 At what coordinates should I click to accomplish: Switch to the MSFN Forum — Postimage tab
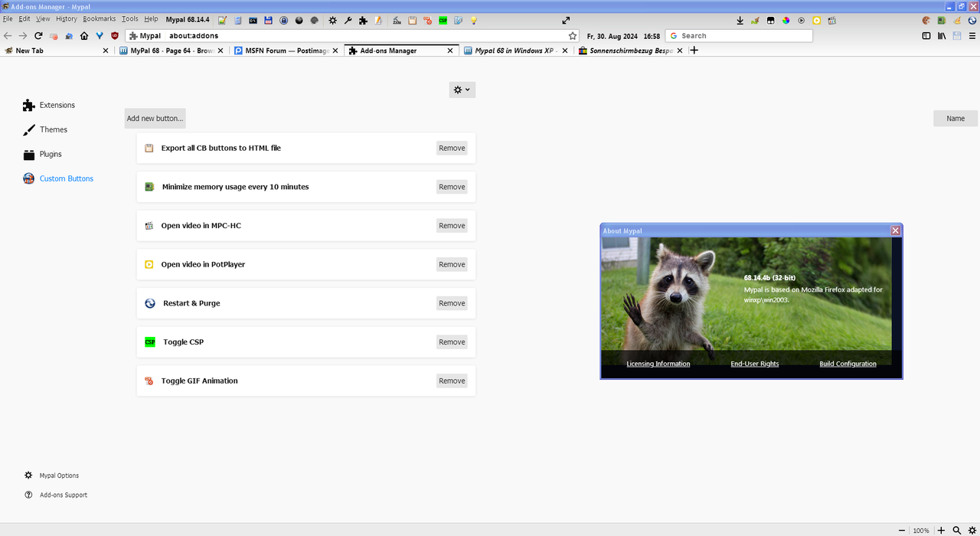tap(287, 51)
